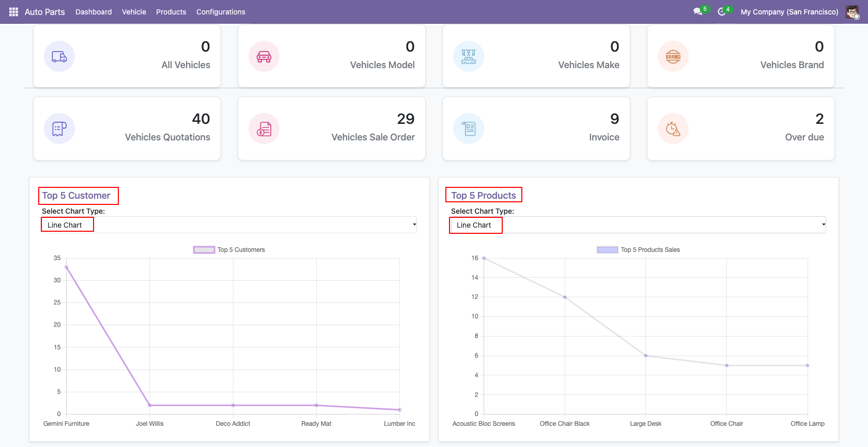
Task: Click the Vehicles Quotations icon
Action: coord(59,129)
